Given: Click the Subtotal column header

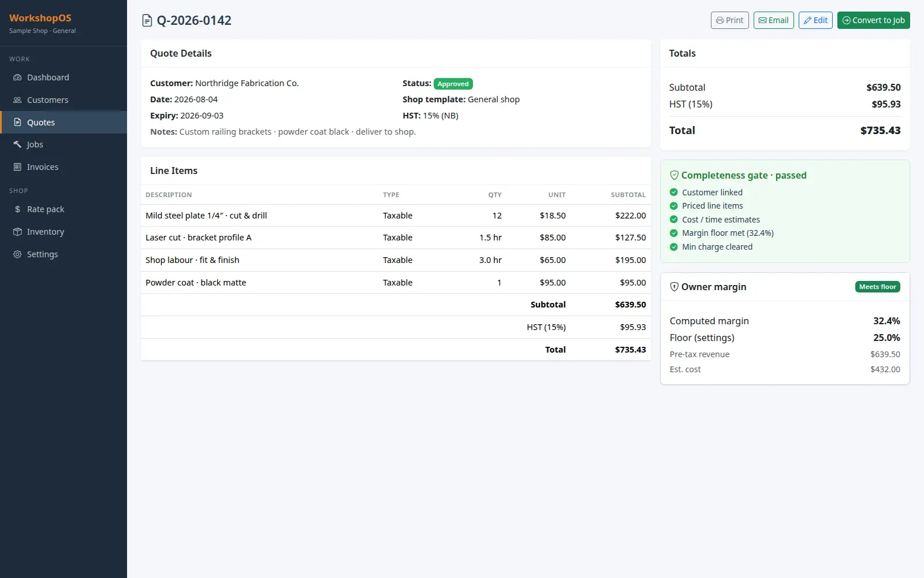Looking at the screenshot, I should coord(628,195).
